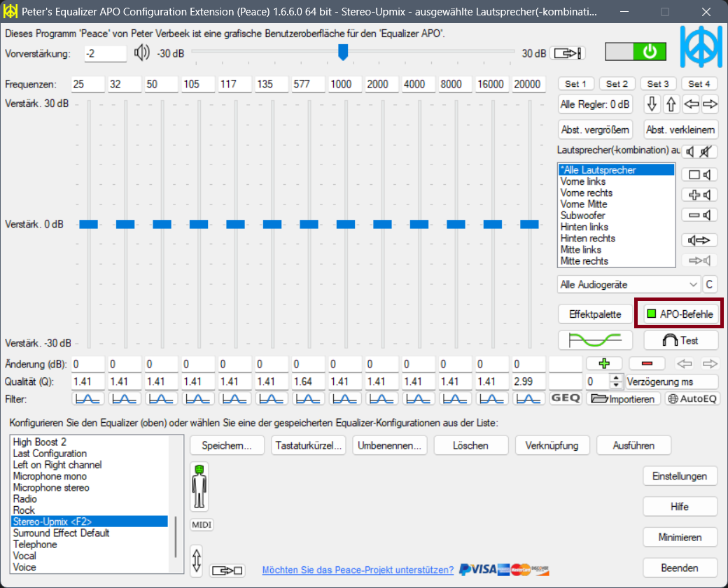Click the 577 frequency input field

(309, 84)
